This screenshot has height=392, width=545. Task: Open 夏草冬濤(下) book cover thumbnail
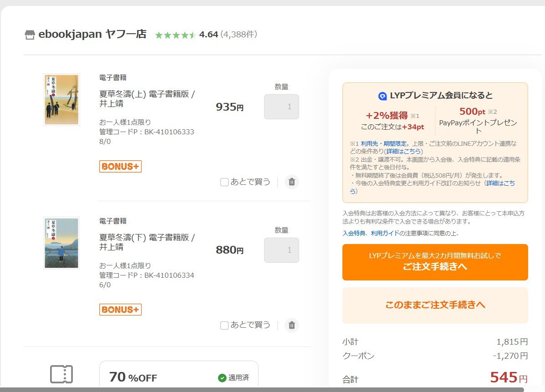click(61, 243)
